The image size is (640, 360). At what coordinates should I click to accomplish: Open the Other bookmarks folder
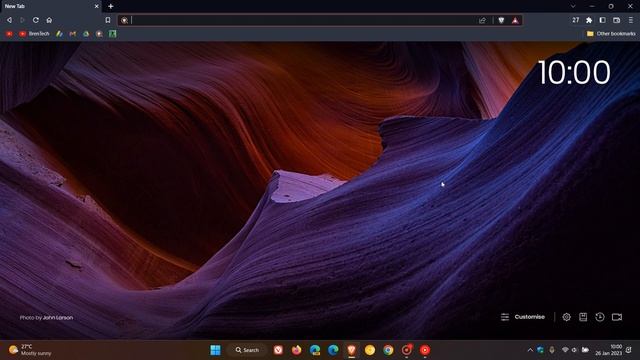(x=611, y=34)
